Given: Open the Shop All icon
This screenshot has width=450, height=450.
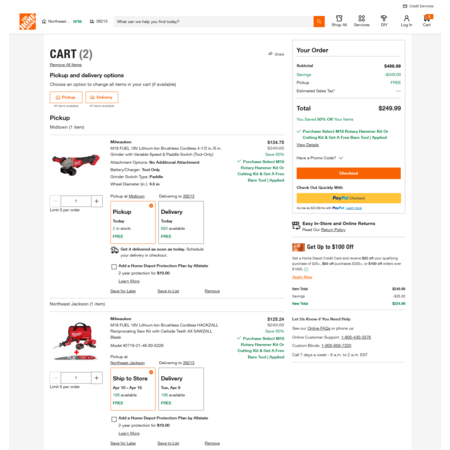Looking at the screenshot, I should tap(339, 18).
